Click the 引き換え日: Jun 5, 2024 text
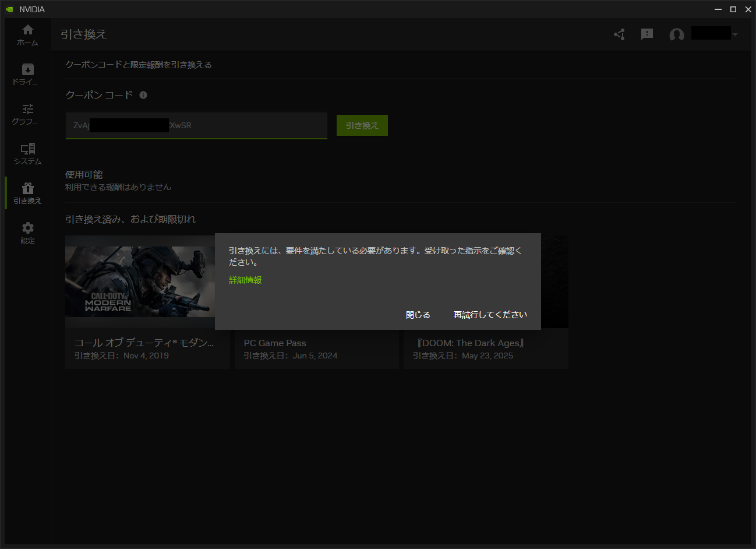This screenshot has height=549, width=756. click(291, 356)
